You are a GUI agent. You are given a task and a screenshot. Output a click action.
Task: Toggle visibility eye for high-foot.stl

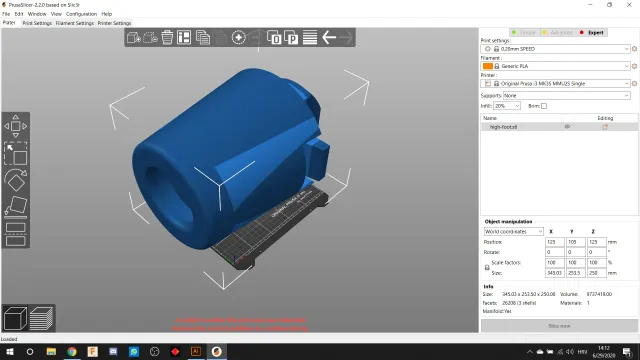[x=567, y=127]
